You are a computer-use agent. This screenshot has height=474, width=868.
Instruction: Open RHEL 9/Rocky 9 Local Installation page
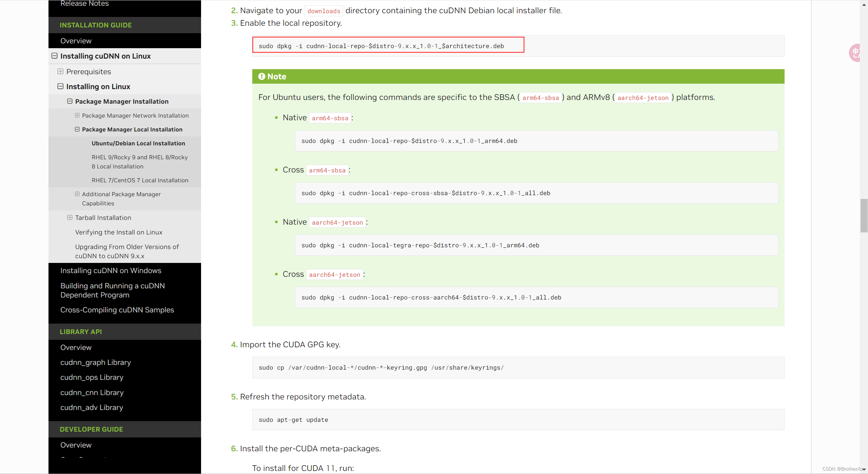[140, 162]
